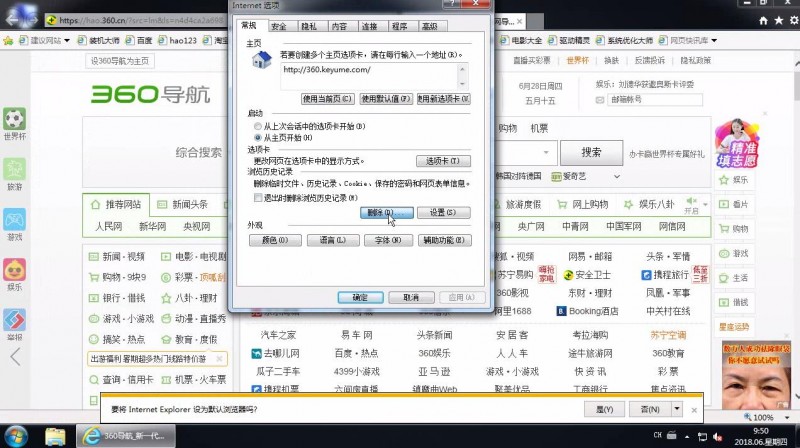Select 从主页开始 radio option
Image resolution: width=800 pixels, height=448 pixels.
(258, 138)
